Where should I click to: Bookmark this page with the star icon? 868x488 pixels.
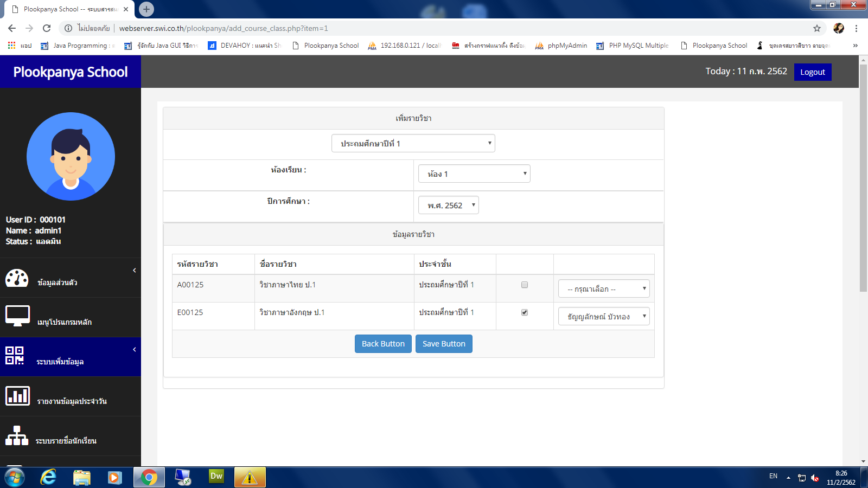point(816,28)
